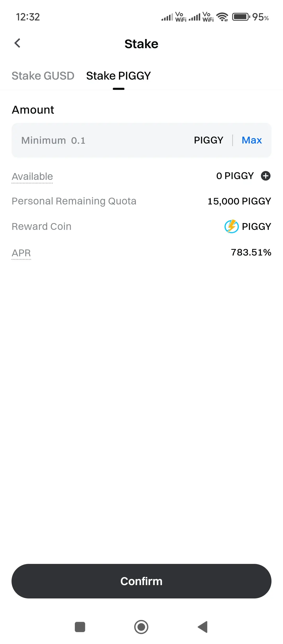Tap the 12:32 clock in status bar

[28, 17]
